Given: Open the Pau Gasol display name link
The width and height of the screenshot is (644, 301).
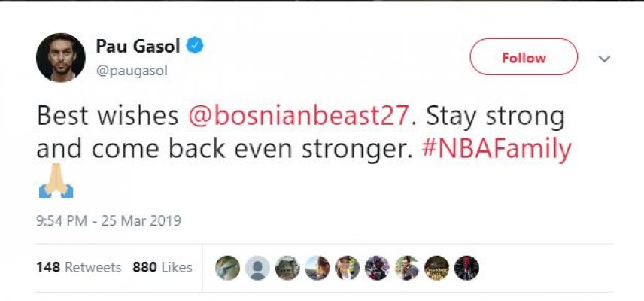Looking at the screenshot, I should (138, 47).
